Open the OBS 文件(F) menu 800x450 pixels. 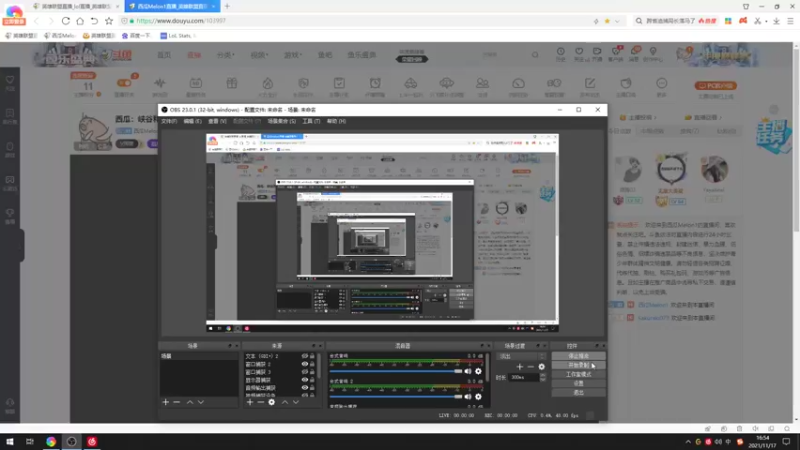169,121
